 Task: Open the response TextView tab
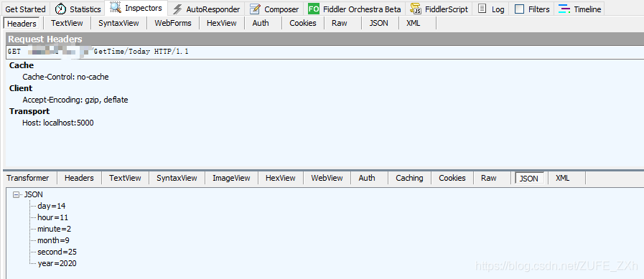click(x=125, y=178)
